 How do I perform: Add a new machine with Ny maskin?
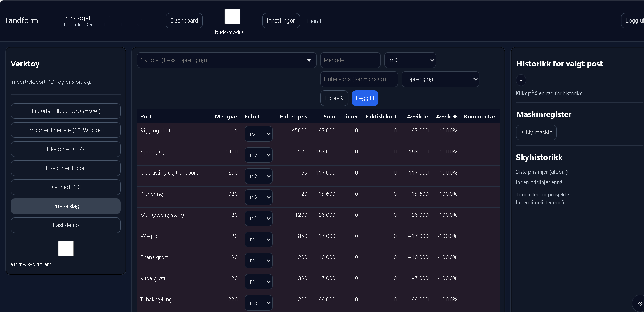(536, 133)
